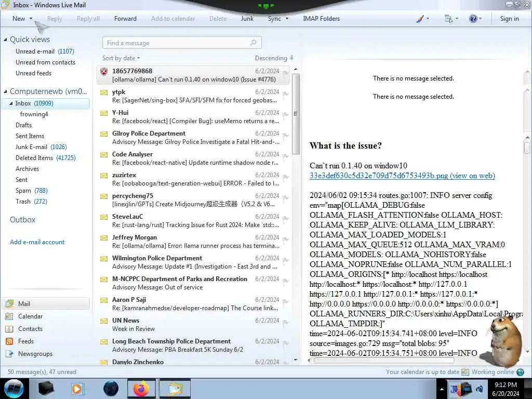Collapse the Computernewb account tree
Image resolution: width=532 pixels, height=399 pixels.
click(5, 91)
